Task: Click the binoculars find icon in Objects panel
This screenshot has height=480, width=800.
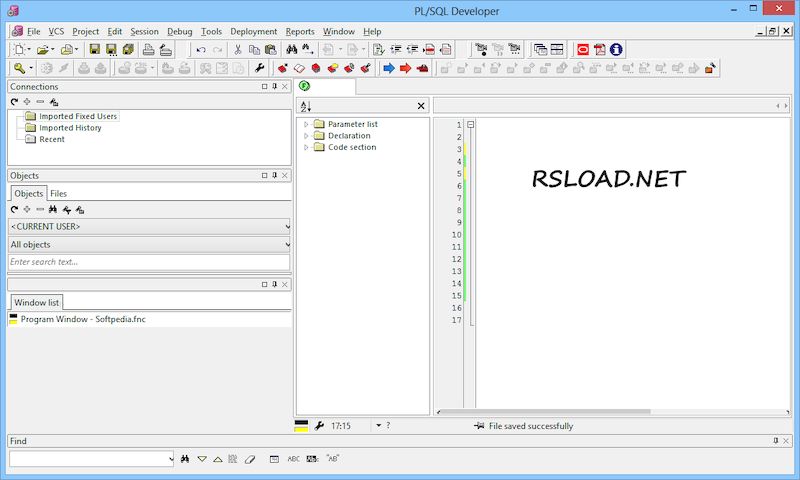Action: [x=53, y=210]
